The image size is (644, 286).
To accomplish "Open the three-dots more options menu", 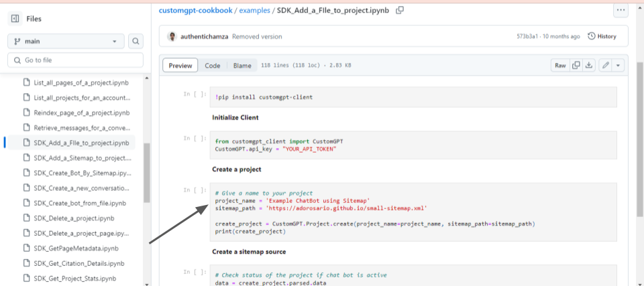I will click(621, 10).
